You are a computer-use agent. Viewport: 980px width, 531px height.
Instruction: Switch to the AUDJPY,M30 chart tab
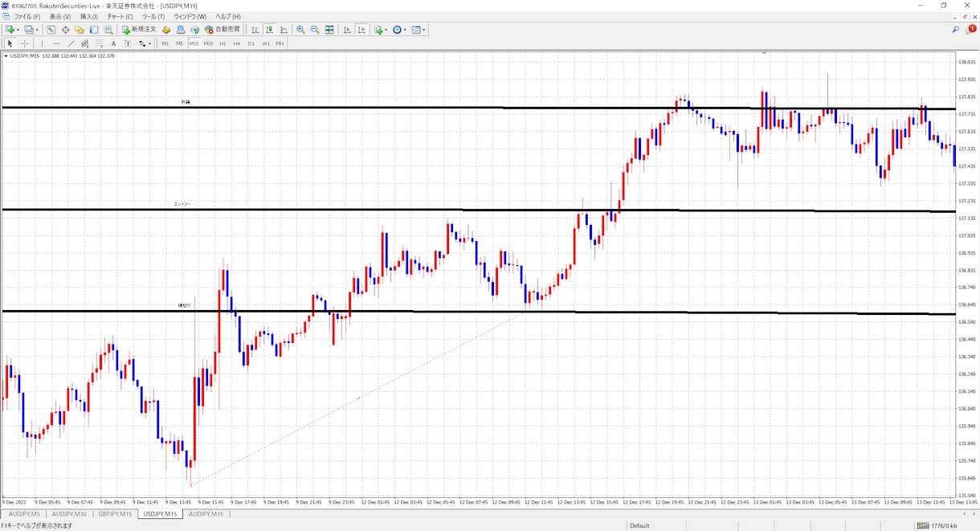[x=69, y=514]
